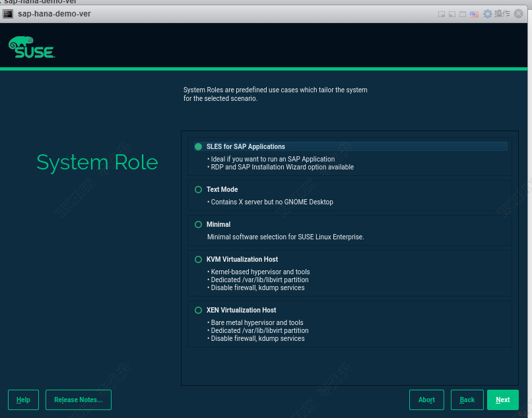Select the SLES for SAP Applications role
This screenshot has height=418, width=532.
click(x=199, y=146)
